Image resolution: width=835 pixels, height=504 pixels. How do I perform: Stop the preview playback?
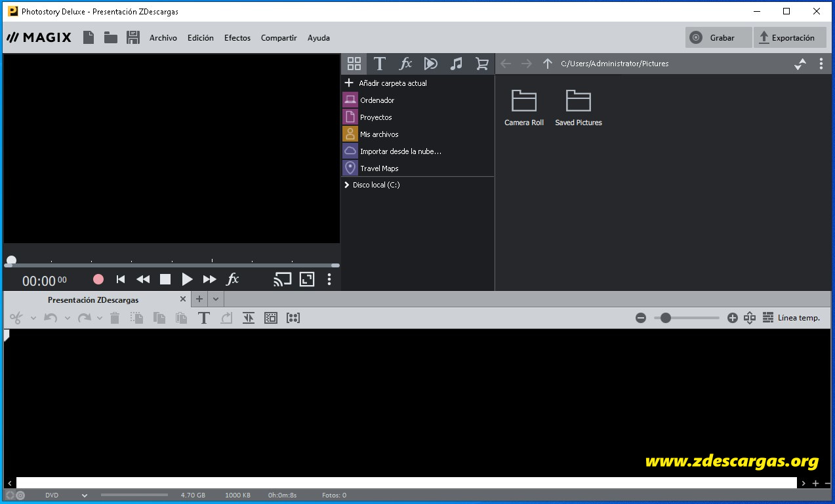(x=165, y=279)
